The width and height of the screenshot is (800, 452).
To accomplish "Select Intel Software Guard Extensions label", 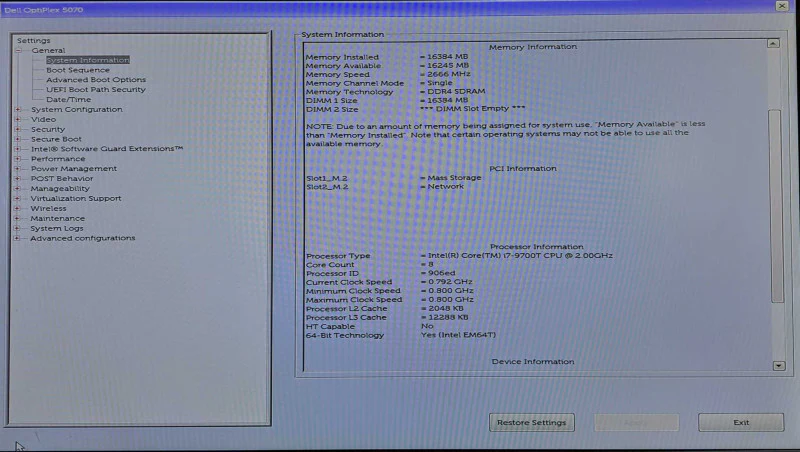I will pos(107,149).
